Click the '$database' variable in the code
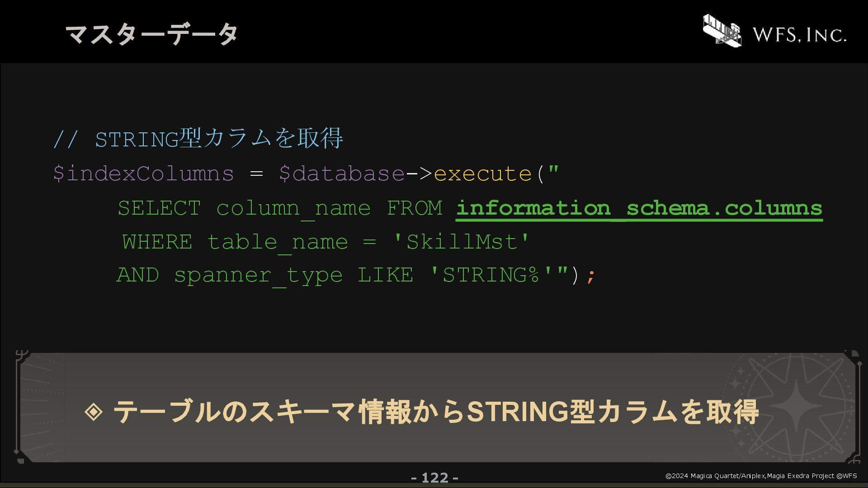The image size is (868, 488). (342, 174)
